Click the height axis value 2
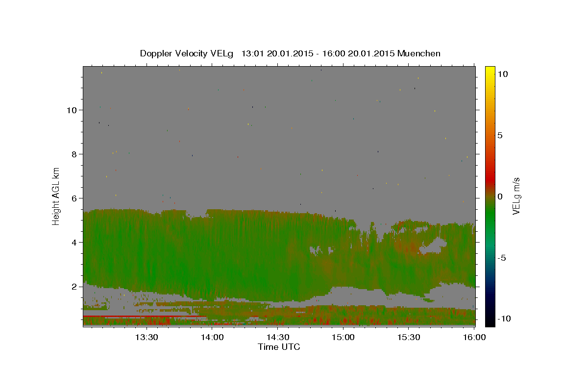Screen dimensions: 588x392 click(74, 286)
